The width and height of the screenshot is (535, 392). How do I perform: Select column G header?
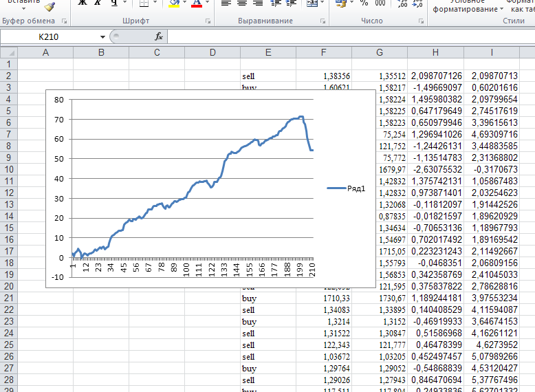(380, 52)
